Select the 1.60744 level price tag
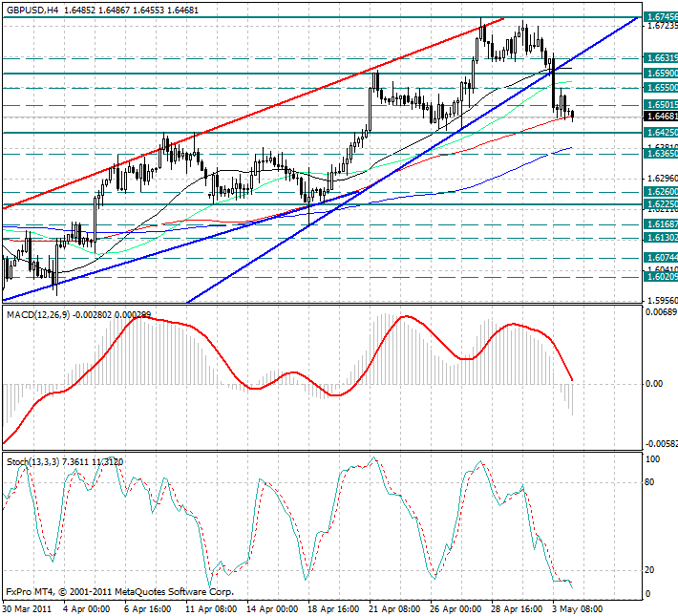The image size is (678, 616). point(661,258)
